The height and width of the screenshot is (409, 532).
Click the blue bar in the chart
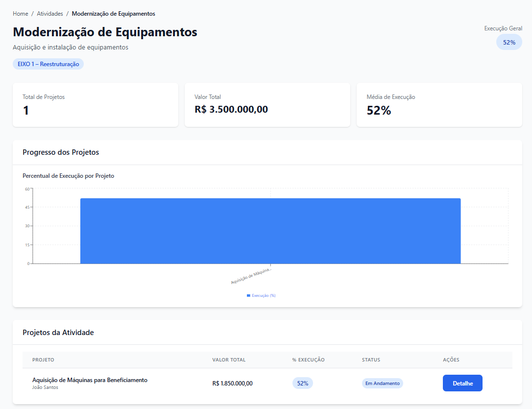(270, 231)
